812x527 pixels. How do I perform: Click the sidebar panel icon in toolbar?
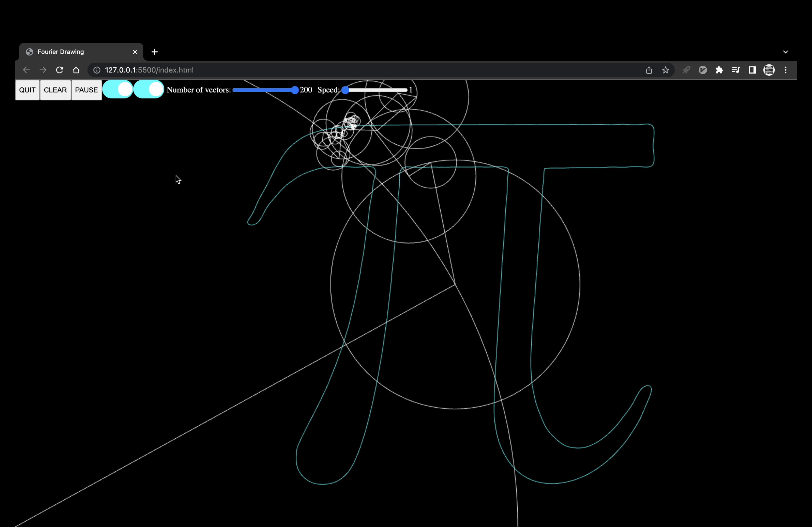pyautogui.click(x=752, y=70)
